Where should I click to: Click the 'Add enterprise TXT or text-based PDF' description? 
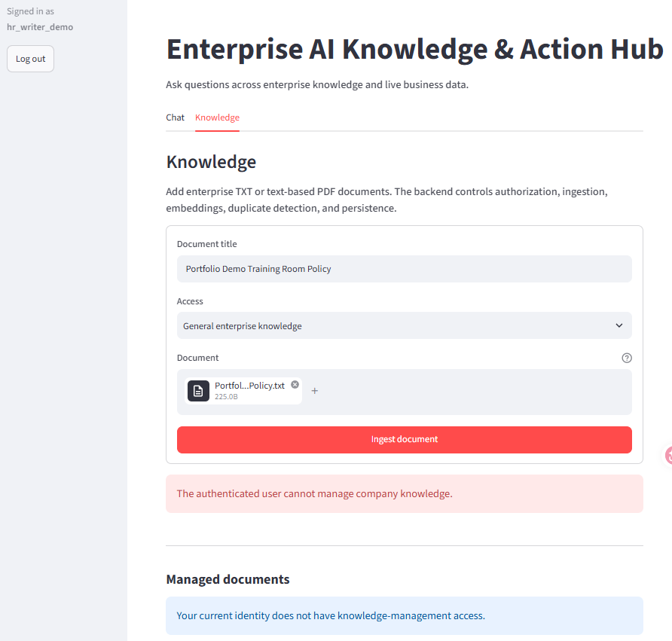386,200
